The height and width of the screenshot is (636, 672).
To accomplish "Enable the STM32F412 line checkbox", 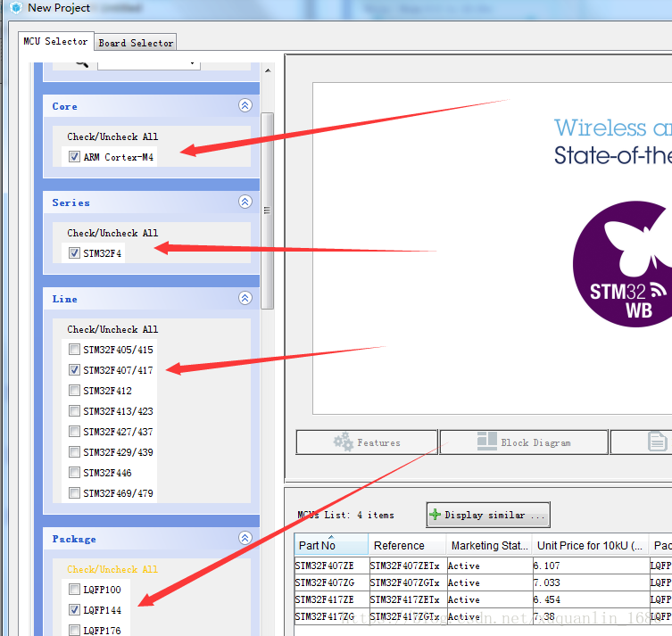I will [74, 391].
